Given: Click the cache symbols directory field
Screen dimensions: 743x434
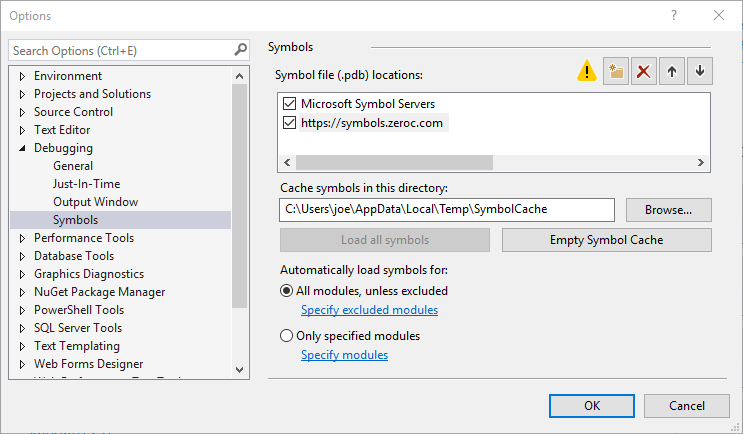Looking at the screenshot, I should tap(446, 209).
